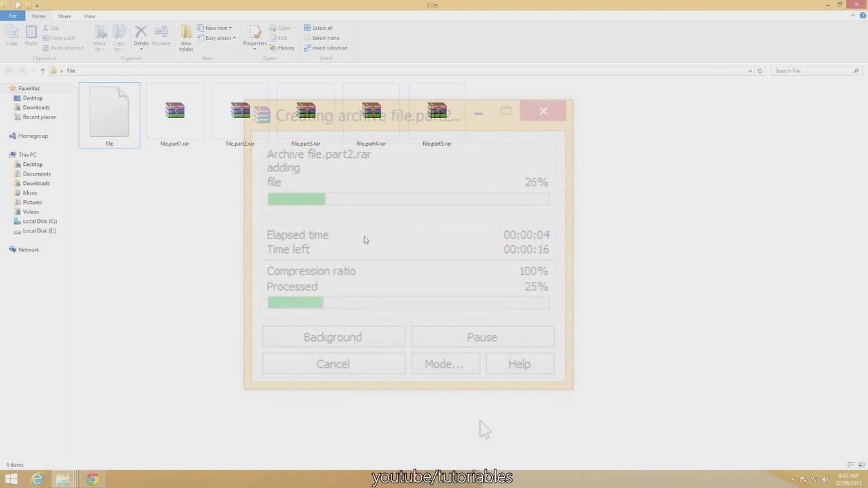Create a New folder from the ribbon
This screenshot has height=488, width=868.
(x=186, y=38)
